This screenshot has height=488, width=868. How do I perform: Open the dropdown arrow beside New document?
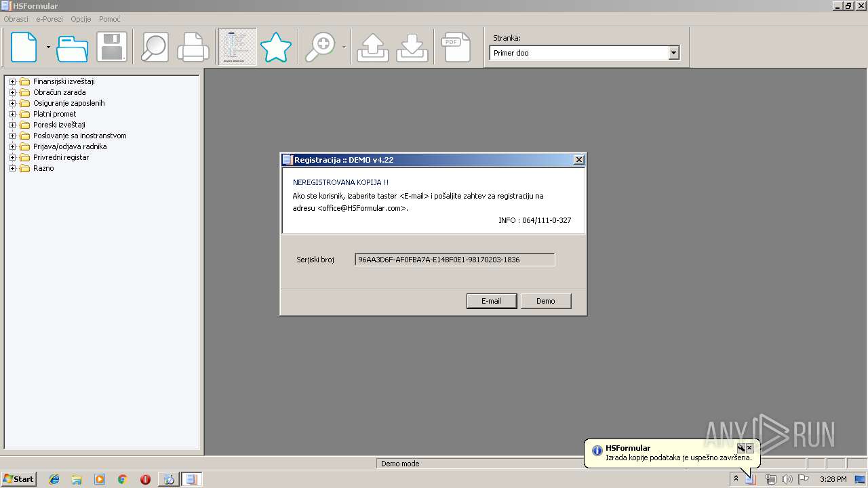pos(48,47)
